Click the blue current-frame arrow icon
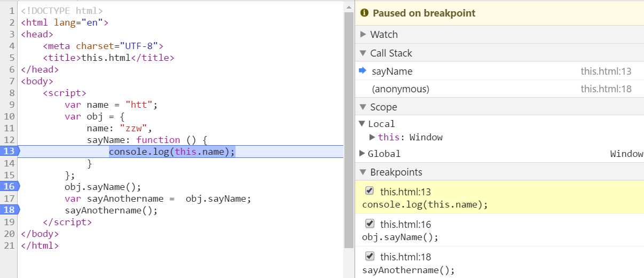Screen dimensions: 644x278 tap(363, 70)
